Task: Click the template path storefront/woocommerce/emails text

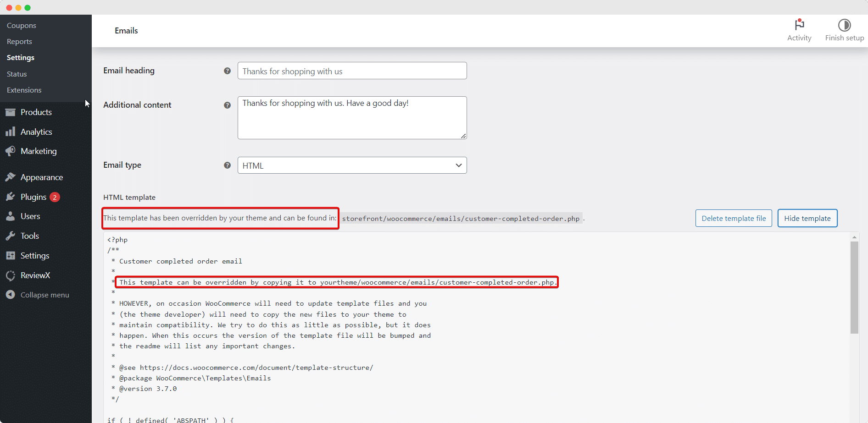Action: click(x=461, y=219)
